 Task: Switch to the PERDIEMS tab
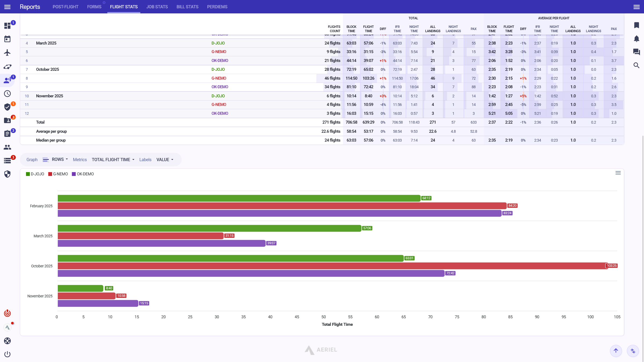(x=217, y=7)
